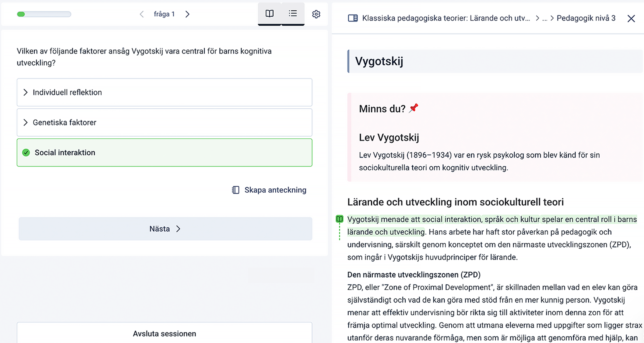Open the book reading panel icon
The height and width of the screenshot is (343, 644).
pyautogui.click(x=269, y=14)
